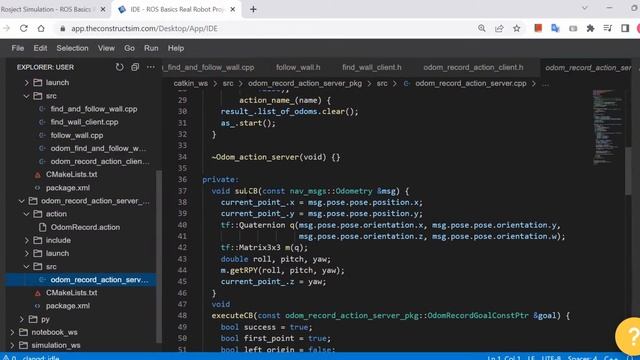The height and width of the screenshot is (360, 640).
Task: Share this page icon in address bar
Action: click(x=499, y=28)
